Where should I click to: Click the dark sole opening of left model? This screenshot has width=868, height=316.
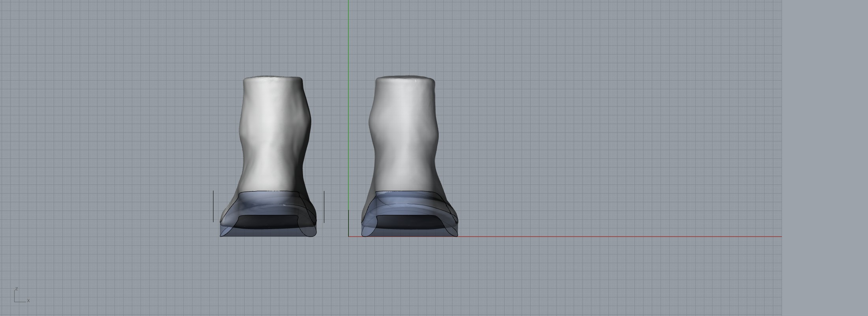coord(268,221)
